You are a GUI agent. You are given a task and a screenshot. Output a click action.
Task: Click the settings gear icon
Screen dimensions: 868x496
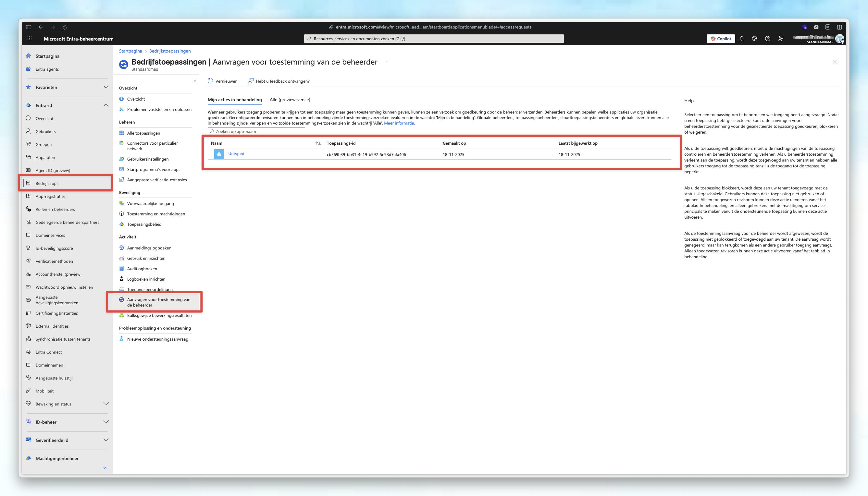click(x=754, y=39)
